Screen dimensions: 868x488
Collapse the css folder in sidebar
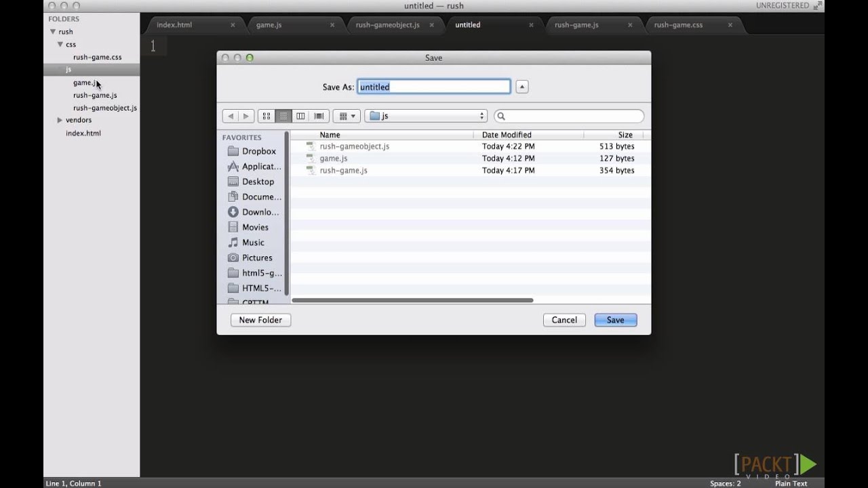(x=60, y=45)
